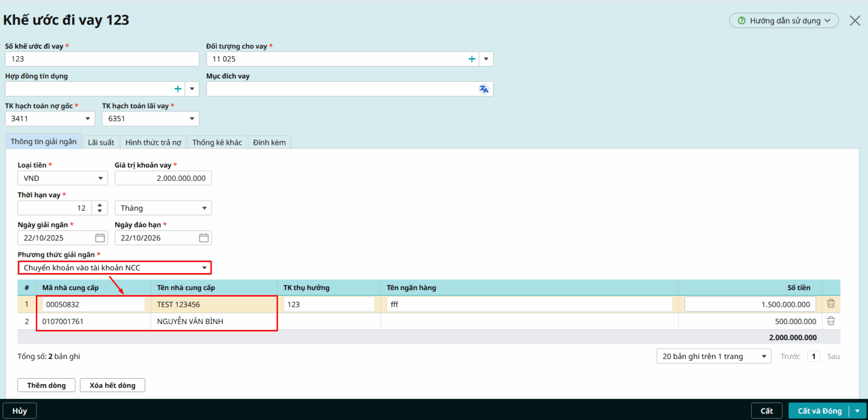Screen dimensions: 868x420
Task: Increase Thời hạn vay with the stepper arrow
Action: (x=100, y=205)
